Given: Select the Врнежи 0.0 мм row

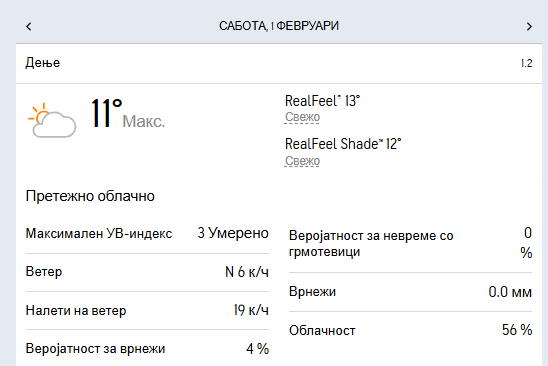Looking at the screenshot, I should [x=410, y=292].
